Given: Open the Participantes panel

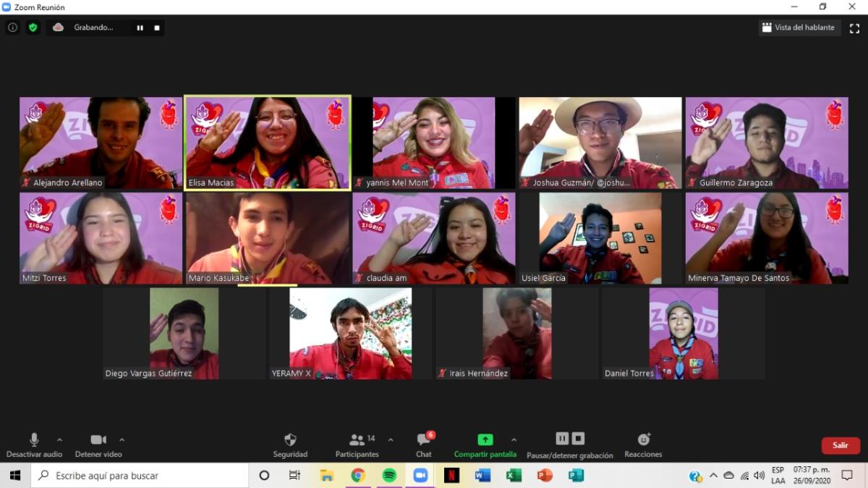Looking at the screenshot, I should (357, 440).
